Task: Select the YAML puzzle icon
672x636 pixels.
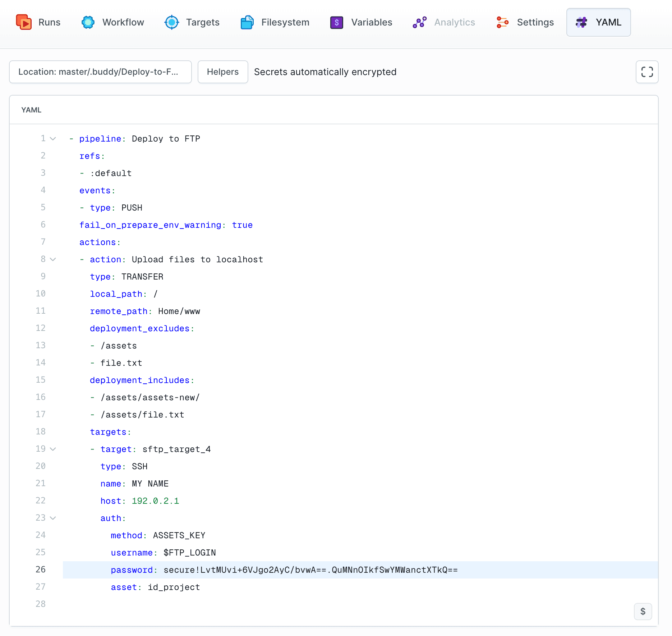Action: tap(581, 22)
